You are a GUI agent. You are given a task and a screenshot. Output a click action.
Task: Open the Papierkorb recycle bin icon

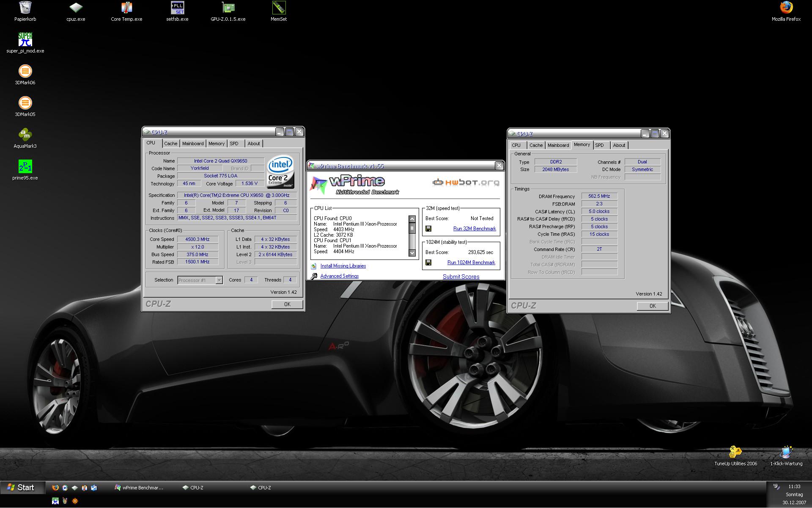coord(25,11)
